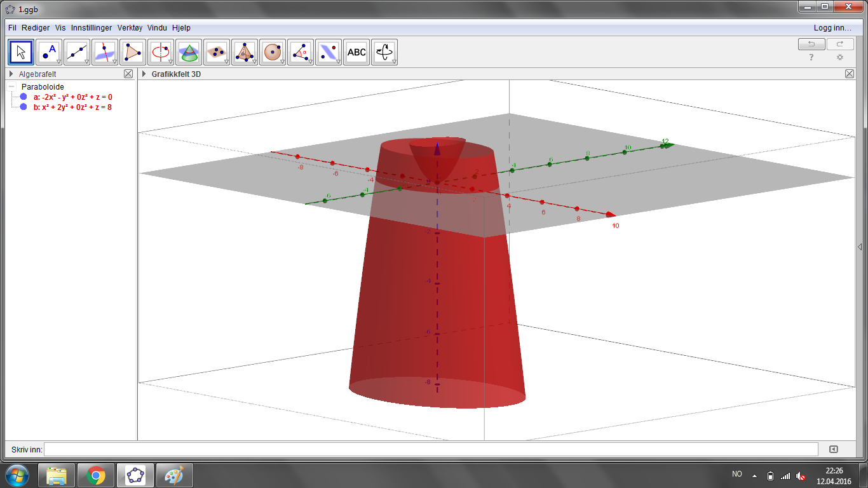Select equation a: -2x² - y² + 0z² + z = 0
This screenshot has height=488, width=868.
73,97
